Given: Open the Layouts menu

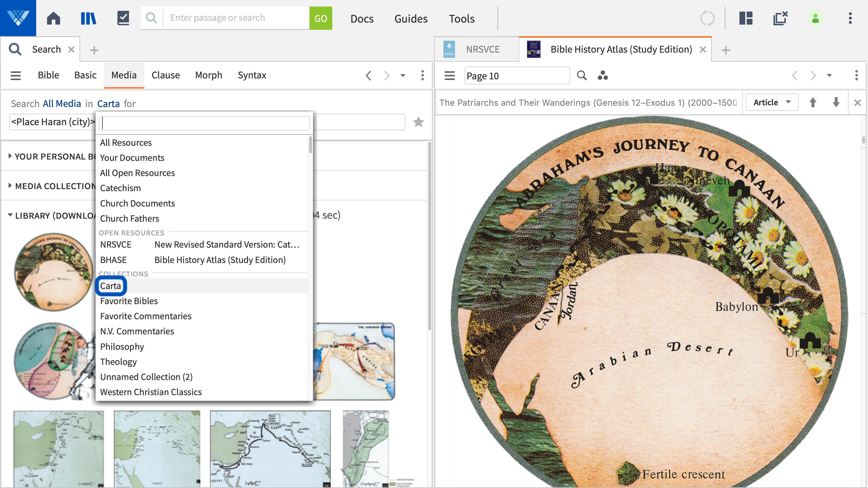Looking at the screenshot, I should point(746,18).
